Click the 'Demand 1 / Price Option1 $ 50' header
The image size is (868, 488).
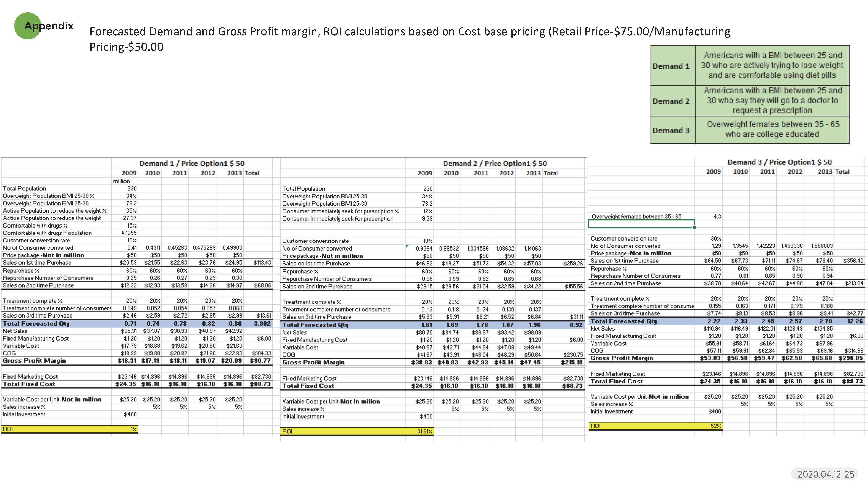[x=192, y=163]
